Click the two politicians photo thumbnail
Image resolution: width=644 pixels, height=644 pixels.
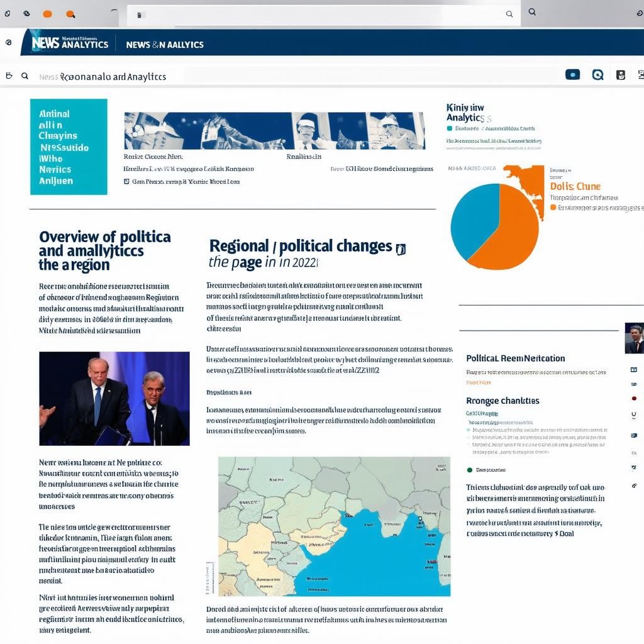(114, 399)
